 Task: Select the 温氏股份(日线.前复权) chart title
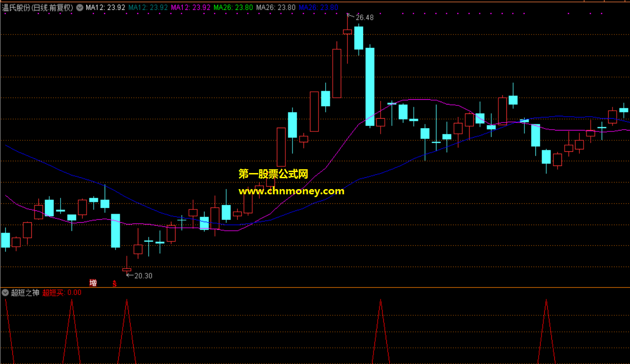[38, 8]
